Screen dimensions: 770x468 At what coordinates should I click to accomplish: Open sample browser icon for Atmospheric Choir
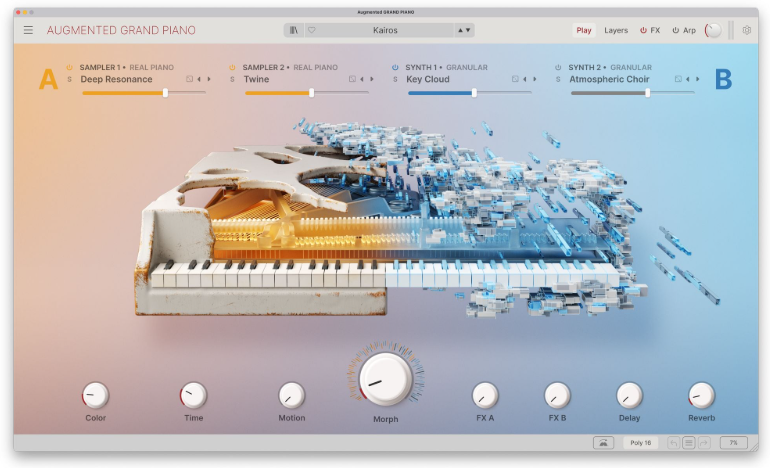(678, 79)
